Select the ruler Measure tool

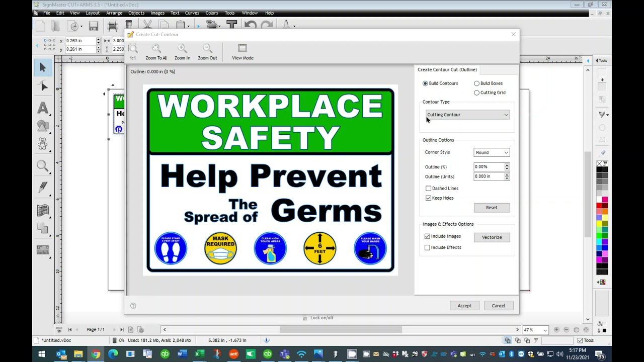(43, 249)
